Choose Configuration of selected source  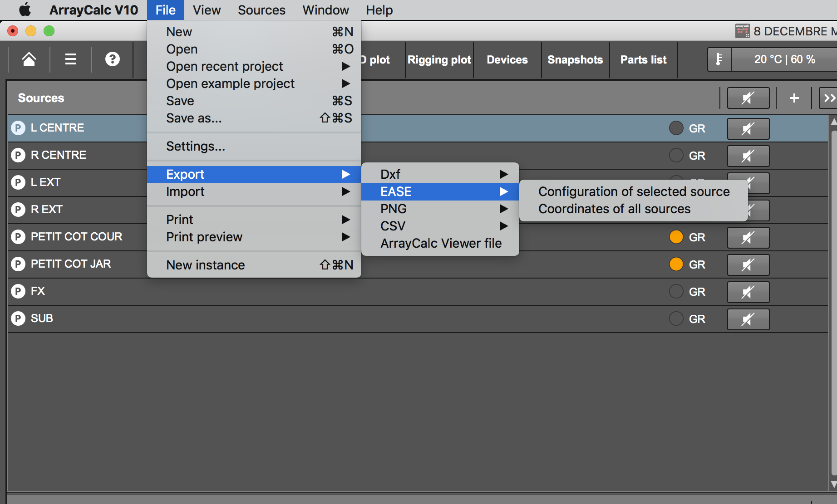click(x=634, y=191)
